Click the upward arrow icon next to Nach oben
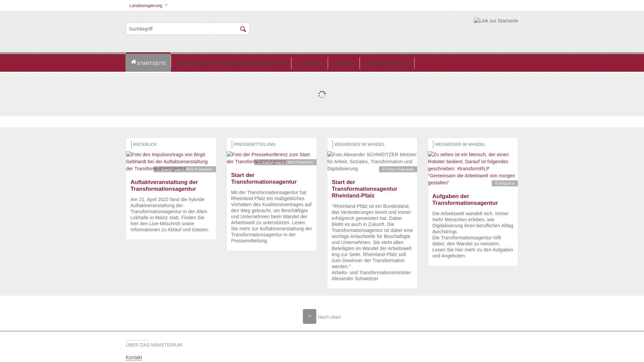 pyautogui.click(x=310, y=316)
